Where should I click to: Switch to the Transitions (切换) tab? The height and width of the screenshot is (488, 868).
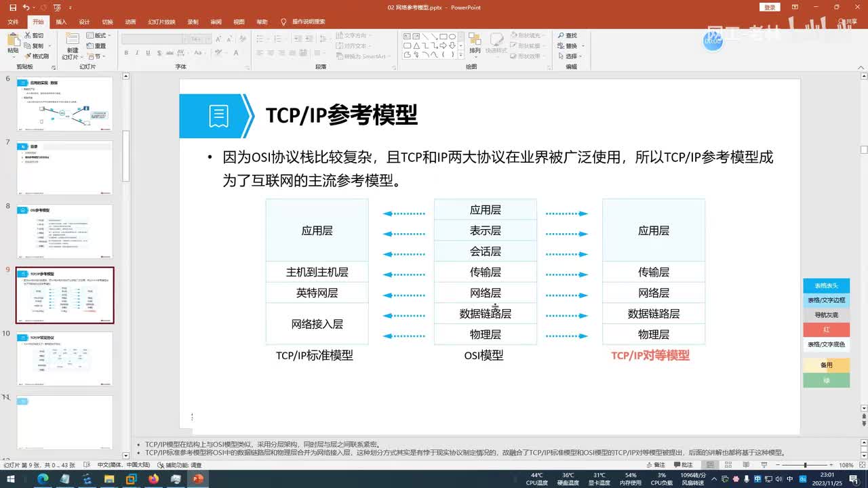[x=107, y=22]
